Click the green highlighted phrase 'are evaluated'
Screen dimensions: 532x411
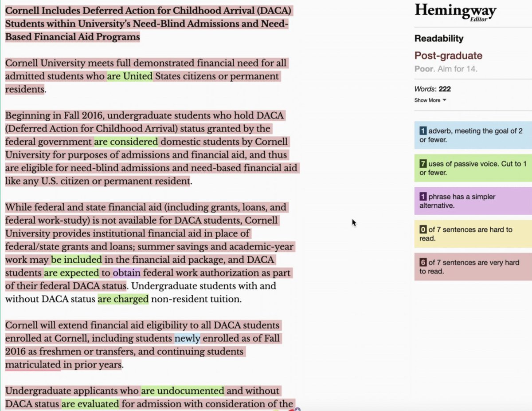point(90,404)
